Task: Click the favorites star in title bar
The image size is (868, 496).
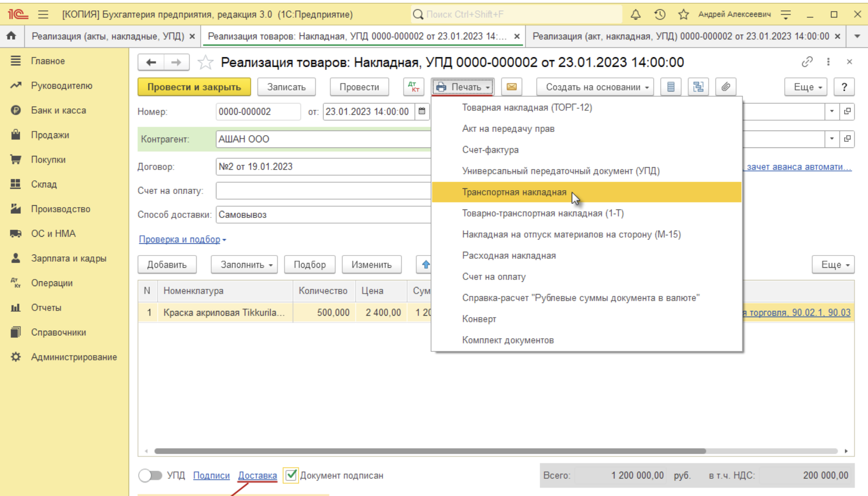Action: click(683, 15)
